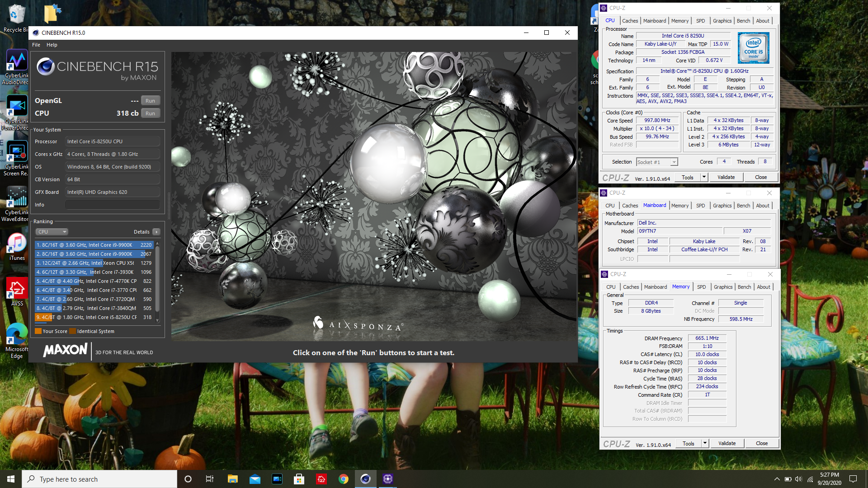Viewport: 868px width, 488px height.
Task: Open CyberLink AudioDirector desktop icon
Action: 16,67
